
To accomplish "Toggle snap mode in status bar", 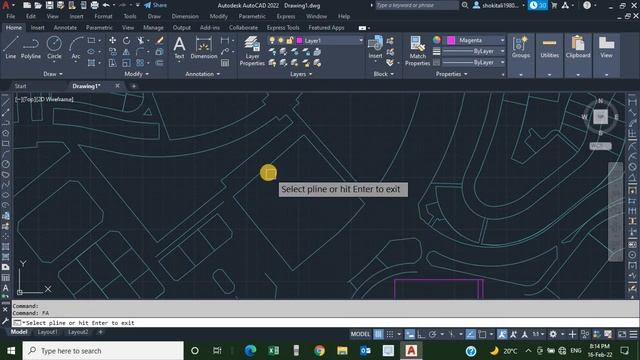I will point(390,334).
